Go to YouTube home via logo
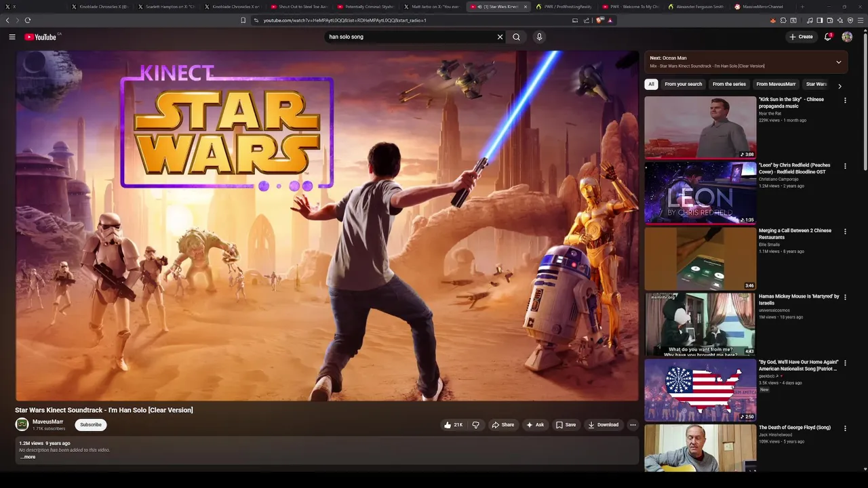The width and height of the screenshot is (868, 488). coord(42,37)
